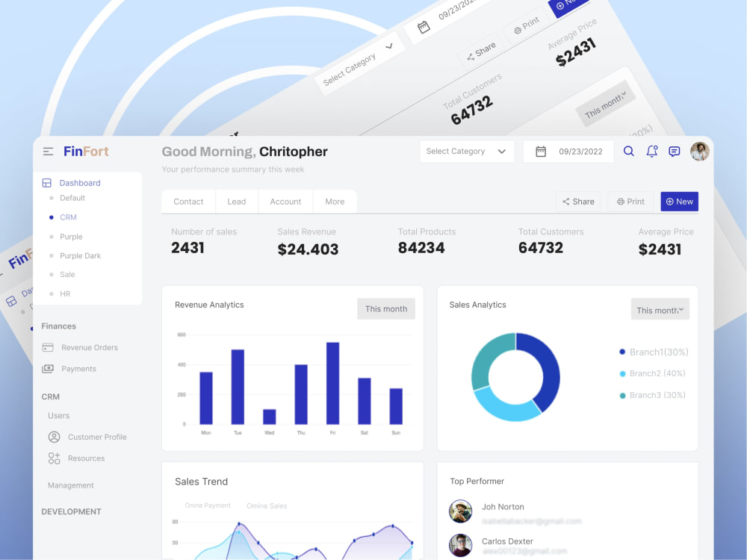Click the Resources grid-plus icon
The width and height of the screenshot is (747, 560).
[55, 458]
